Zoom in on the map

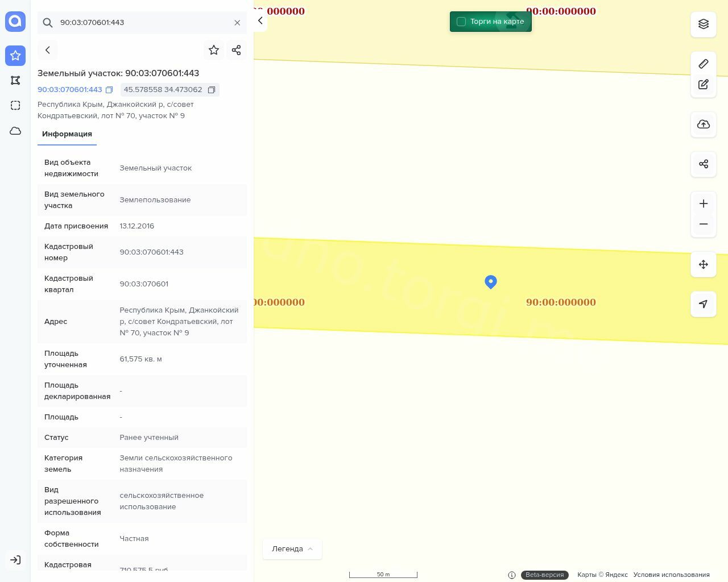coord(704,203)
